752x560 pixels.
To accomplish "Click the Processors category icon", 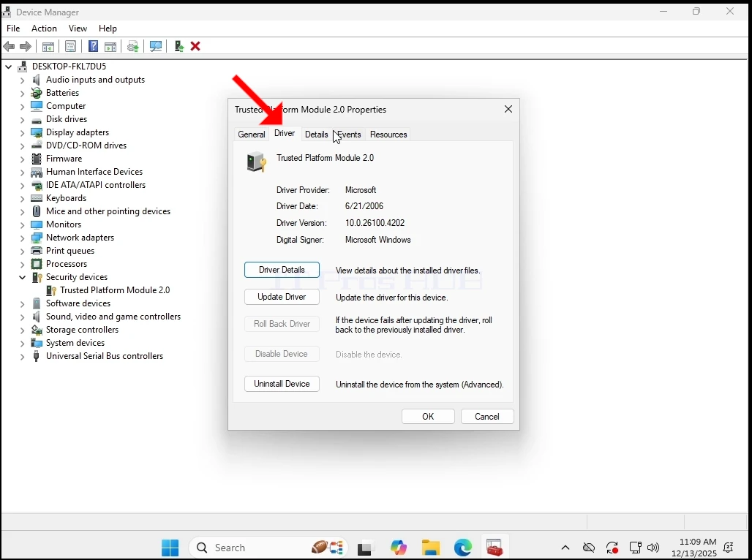I will coord(37,264).
